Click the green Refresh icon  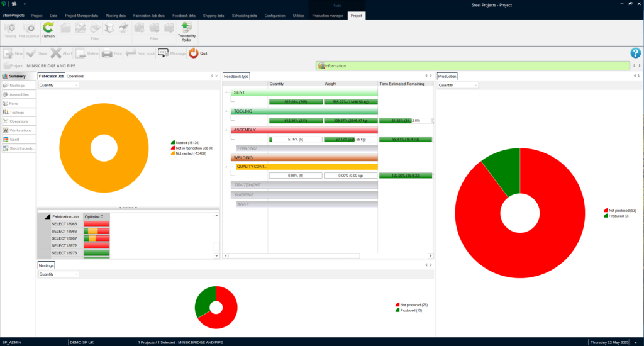48,29
